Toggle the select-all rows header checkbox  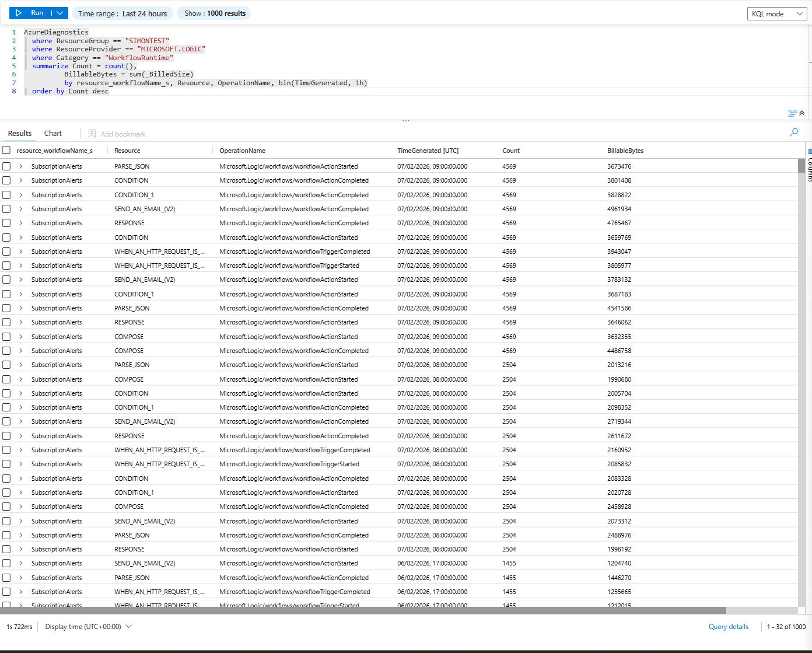click(x=6, y=151)
